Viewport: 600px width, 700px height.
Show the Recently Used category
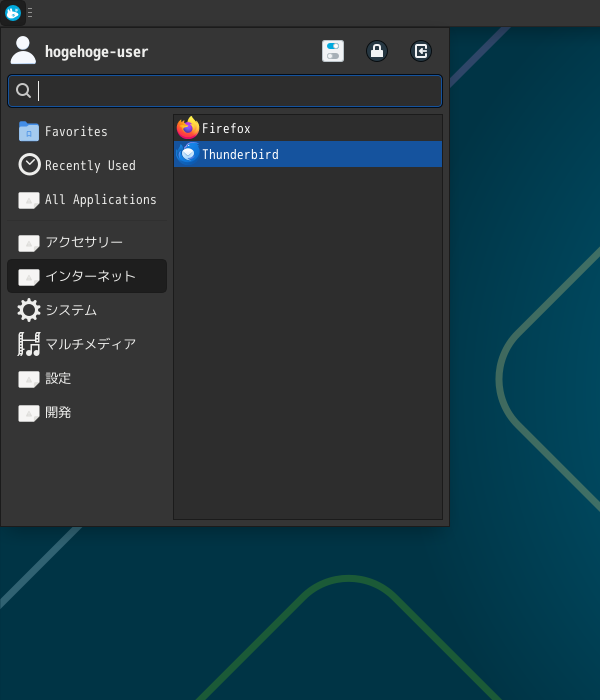coord(87,165)
